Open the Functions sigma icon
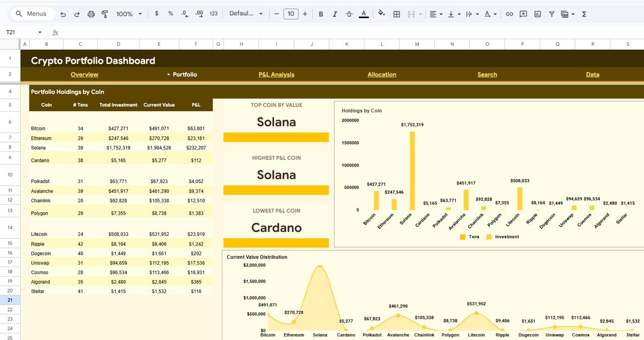 point(584,14)
